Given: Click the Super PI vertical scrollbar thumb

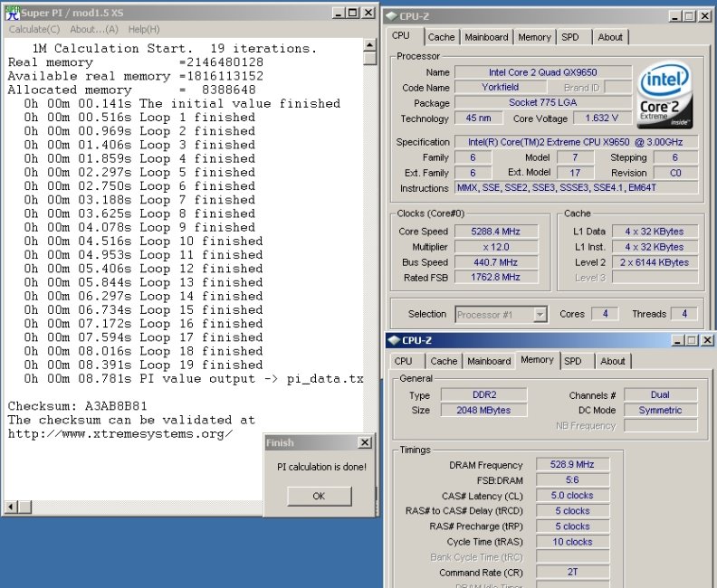Looking at the screenshot, I should tap(369, 59).
